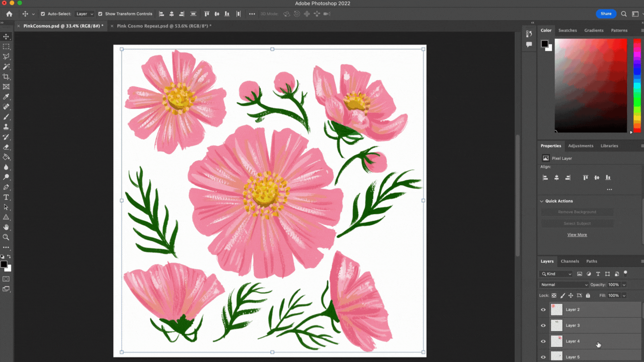
Task: Hide Layer 3 visibility
Action: pyautogui.click(x=543, y=325)
